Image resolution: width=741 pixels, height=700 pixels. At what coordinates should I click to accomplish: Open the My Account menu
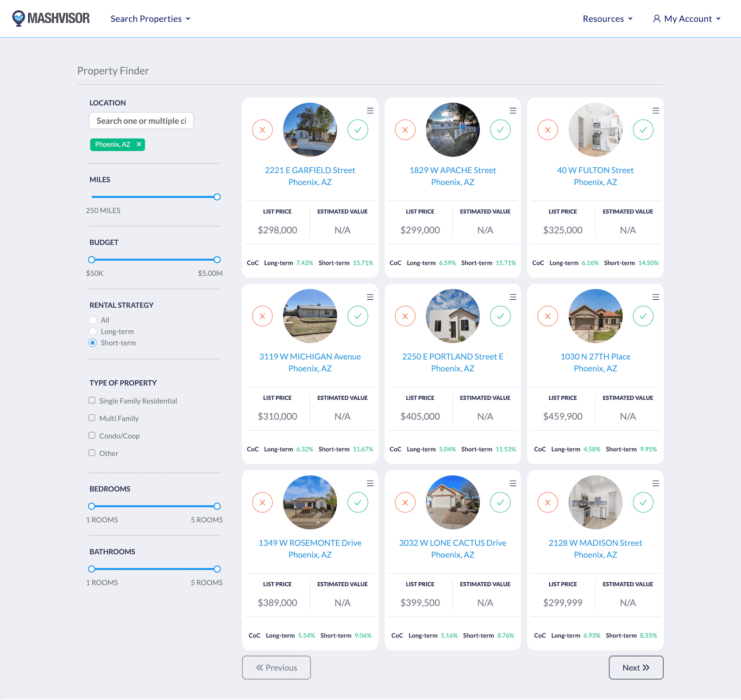click(x=687, y=19)
